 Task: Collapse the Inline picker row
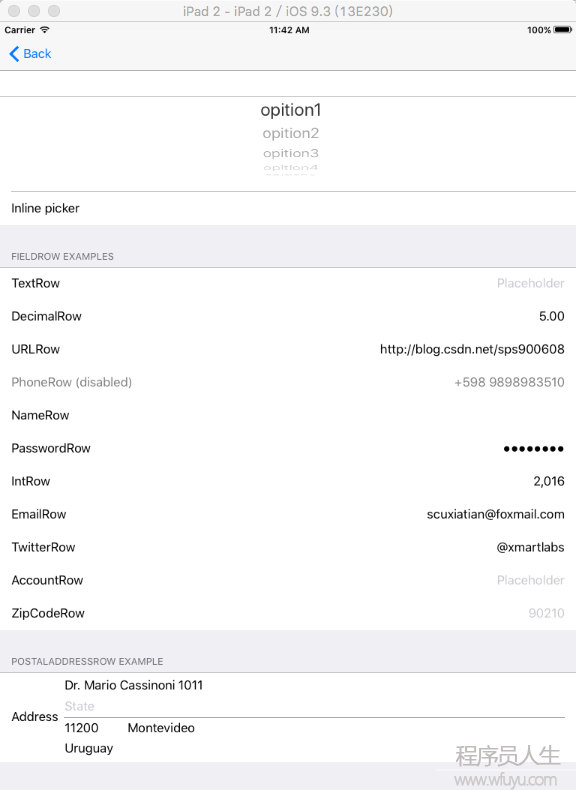288,208
